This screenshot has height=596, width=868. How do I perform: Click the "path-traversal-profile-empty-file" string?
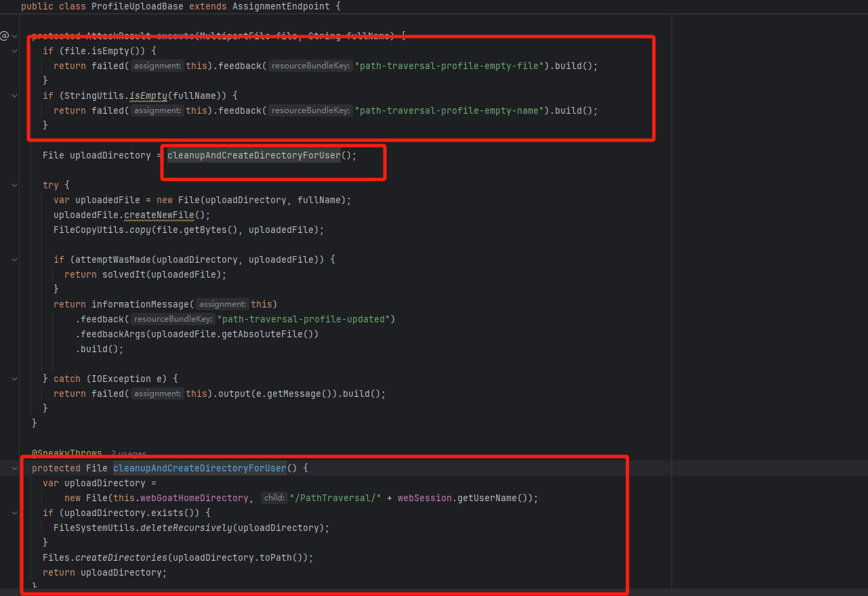point(451,66)
